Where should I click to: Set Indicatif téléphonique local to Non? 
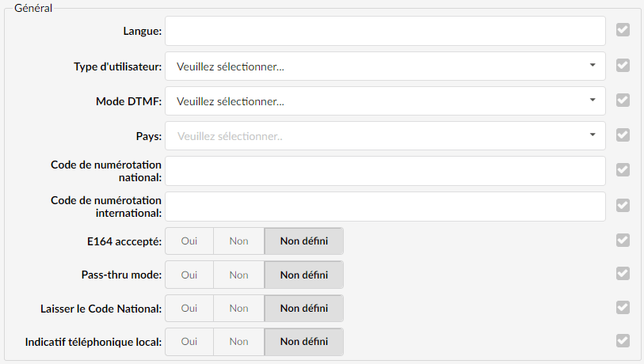coord(238,341)
